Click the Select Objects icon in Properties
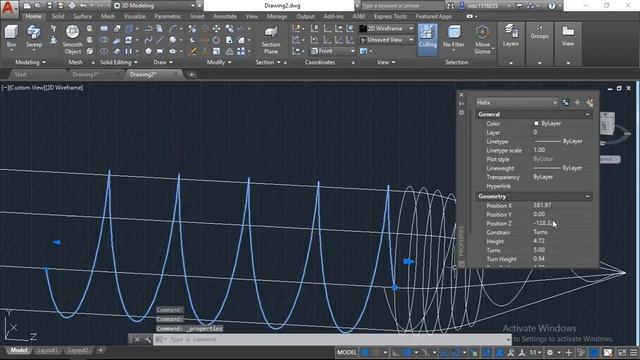640x360 pixels. coord(577,103)
